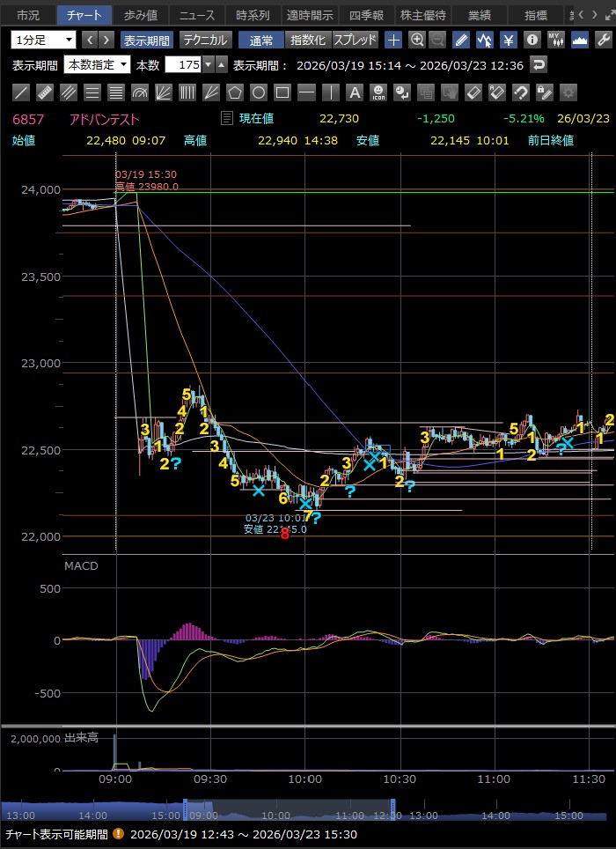Expand the 本数指定 display period dropdown
The image size is (616, 849).
pos(97,64)
